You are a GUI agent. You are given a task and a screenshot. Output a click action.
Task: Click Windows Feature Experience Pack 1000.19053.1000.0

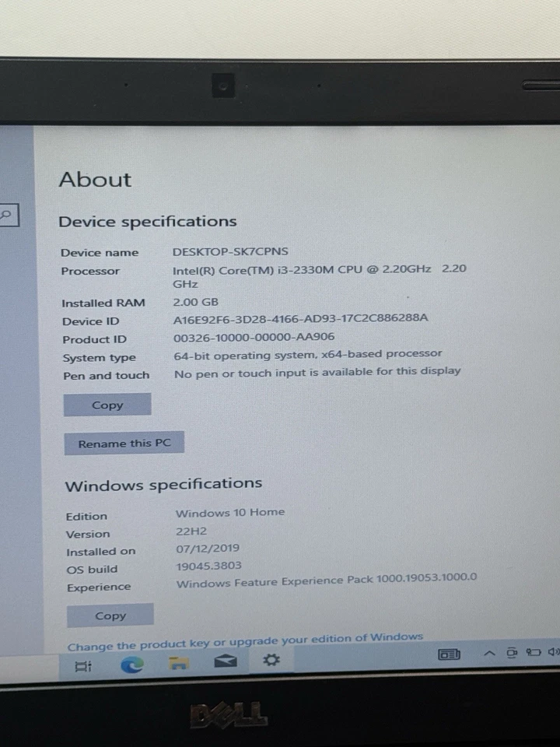[x=326, y=580]
